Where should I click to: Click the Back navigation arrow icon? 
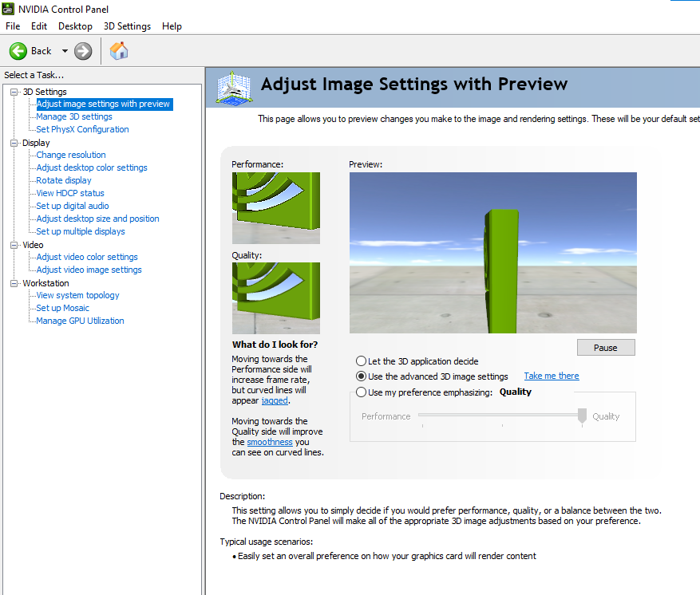[18, 50]
